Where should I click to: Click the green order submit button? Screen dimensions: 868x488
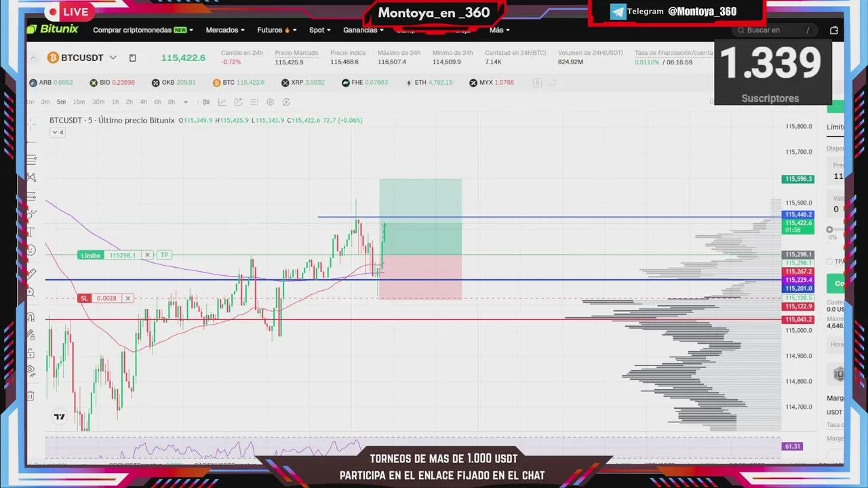pyautogui.click(x=835, y=283)
